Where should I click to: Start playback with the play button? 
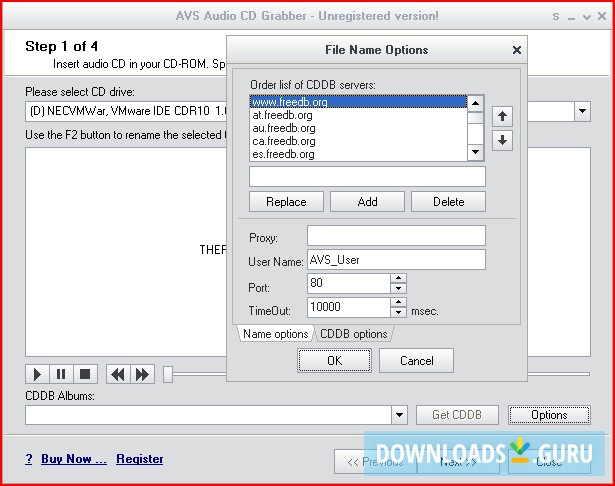pyautogui.click(x=37, y=374)
